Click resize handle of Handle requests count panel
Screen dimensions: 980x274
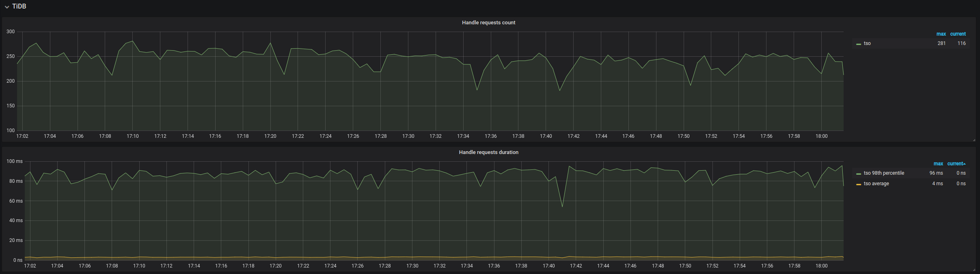click(974, 140)
